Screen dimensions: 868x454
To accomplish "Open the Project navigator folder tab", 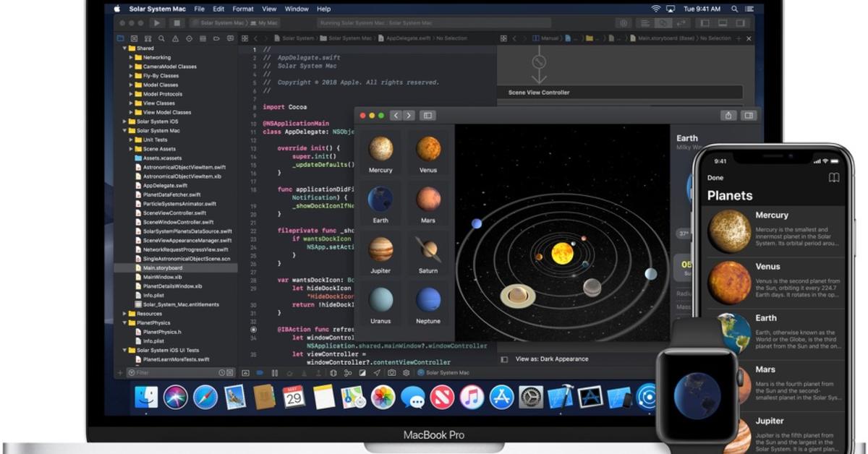I will 120,38.
